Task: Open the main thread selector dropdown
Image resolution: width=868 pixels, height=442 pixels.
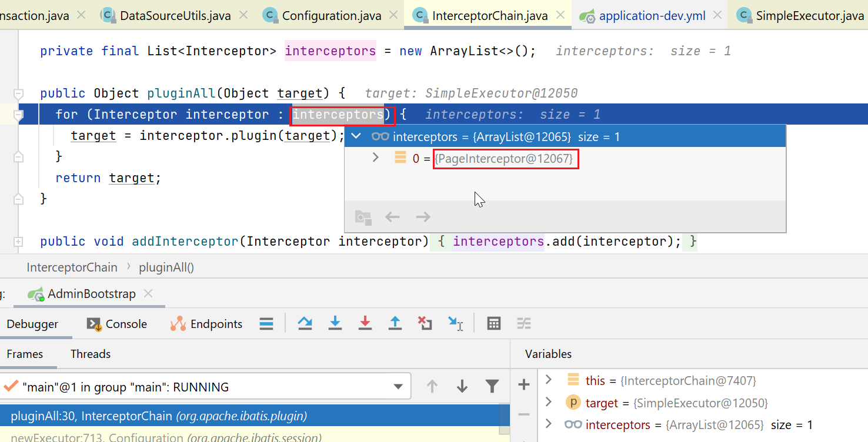Action: [x=398, y=387]
